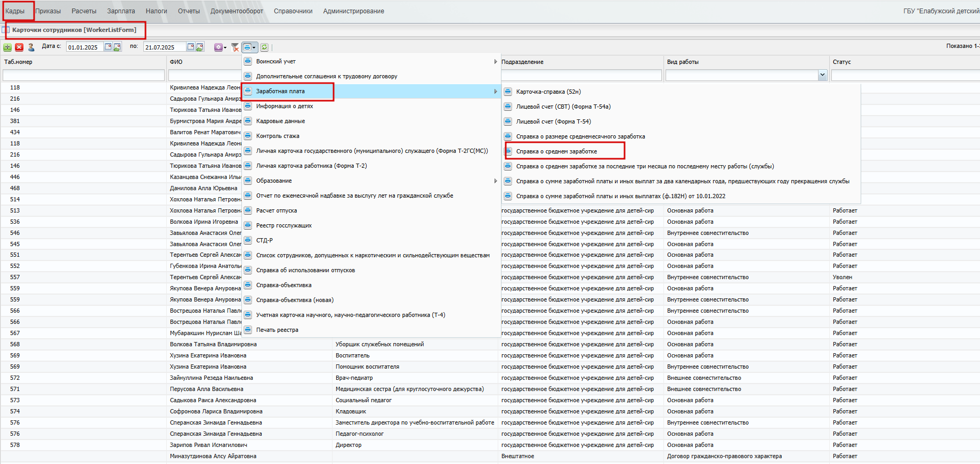Viewport: 980px width, 464px height.
Task: Click start date reset calendar arrow icon
Action: coord(117,47)
